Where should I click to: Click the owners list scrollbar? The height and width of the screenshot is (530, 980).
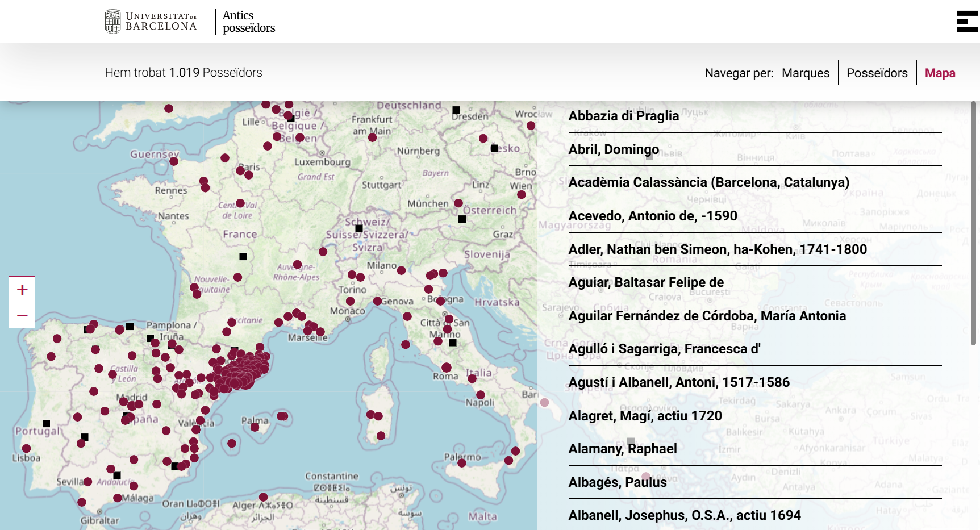[973, 223]
